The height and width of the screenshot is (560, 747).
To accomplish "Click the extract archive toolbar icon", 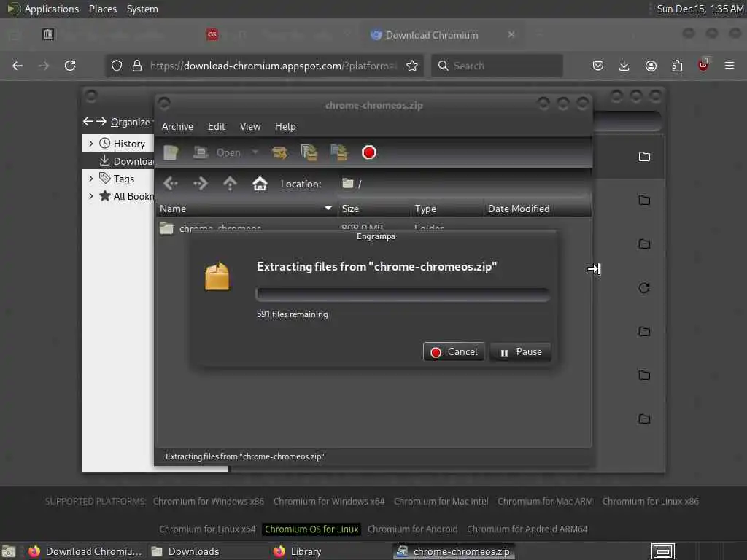I will pyautogui.click(x=279, y=153).
